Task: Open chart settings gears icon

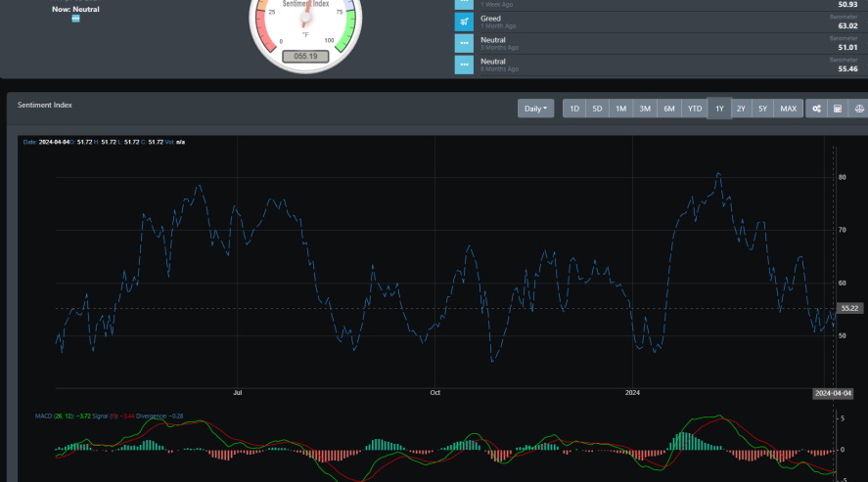Action: pyautogui.click(x=816, y=109)
